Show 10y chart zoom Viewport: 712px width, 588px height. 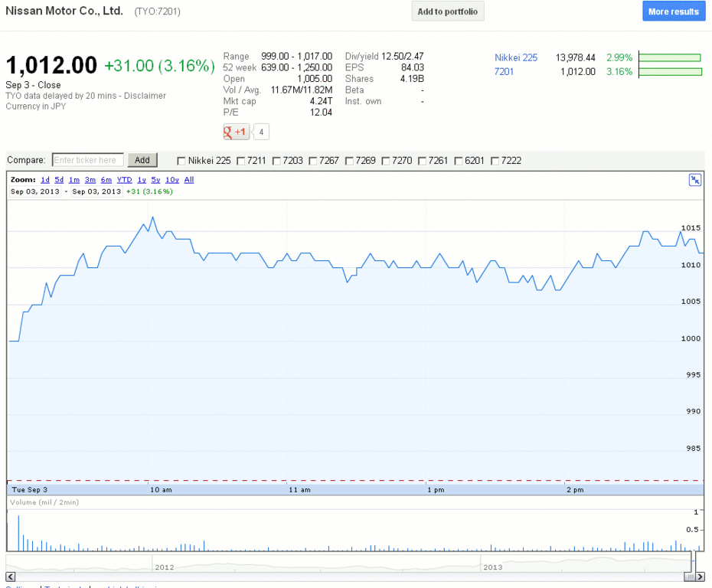(172, 180)
